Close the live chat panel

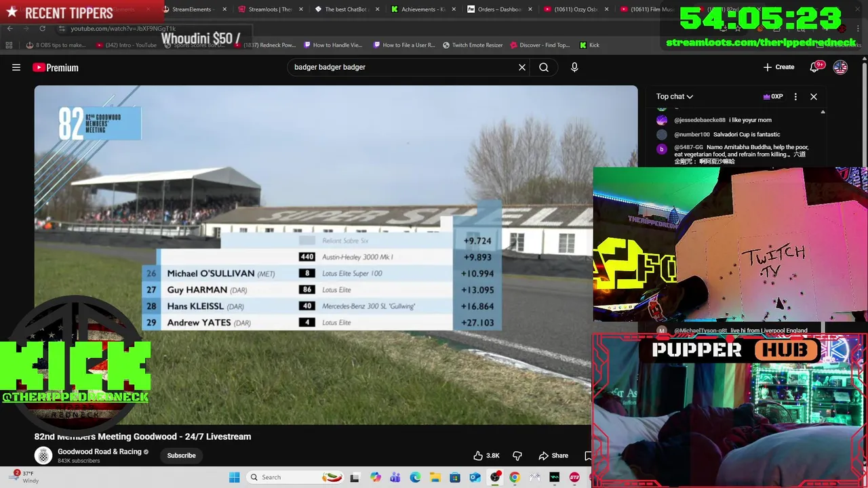point(814,96)
